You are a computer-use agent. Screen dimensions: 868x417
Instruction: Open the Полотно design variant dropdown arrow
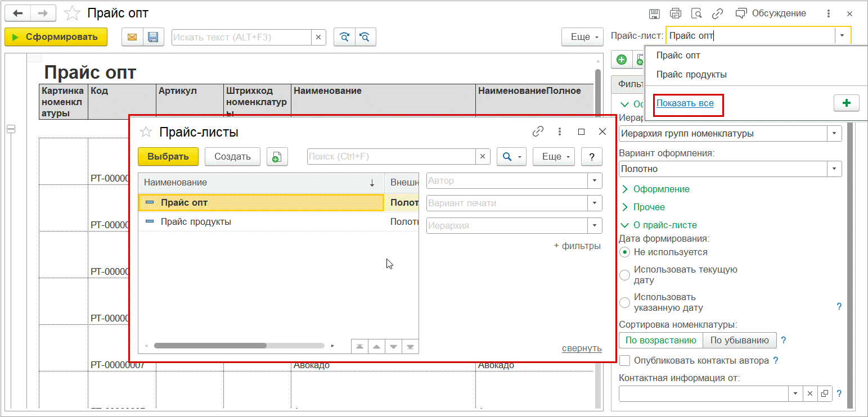point(834,169)
